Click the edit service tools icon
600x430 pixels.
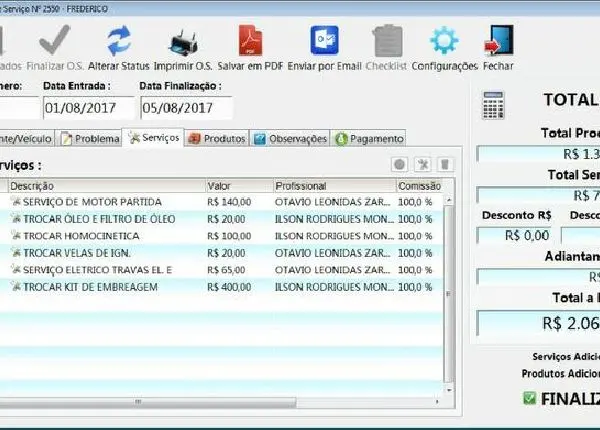point(422,165)
